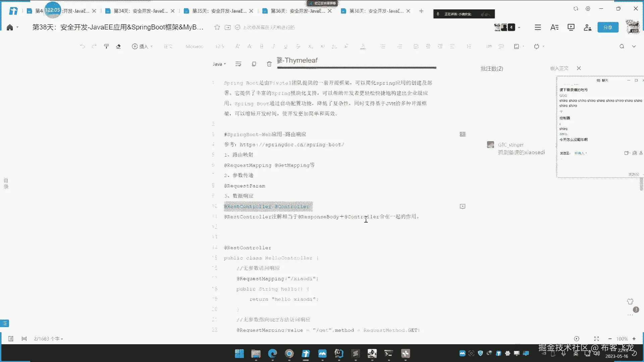Copy the code block contents

254,64
